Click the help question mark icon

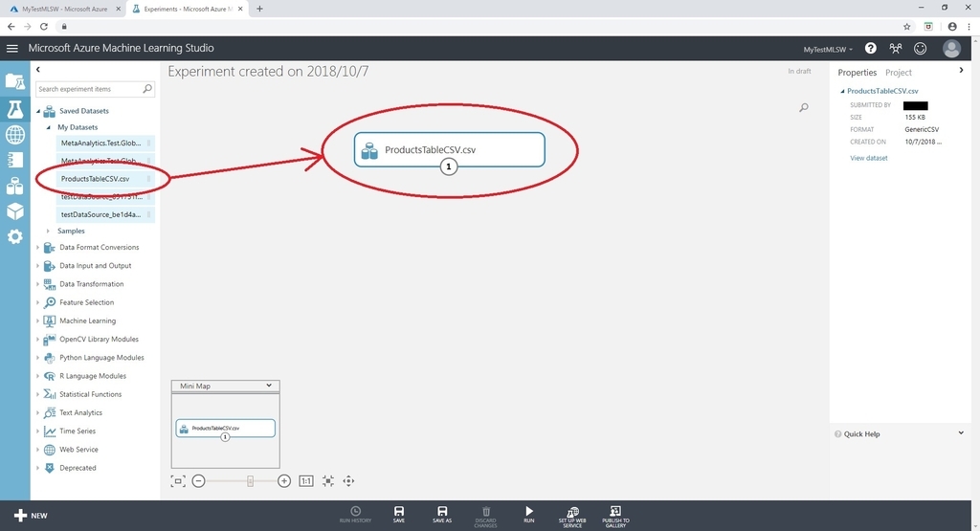(x=870, y=48)
